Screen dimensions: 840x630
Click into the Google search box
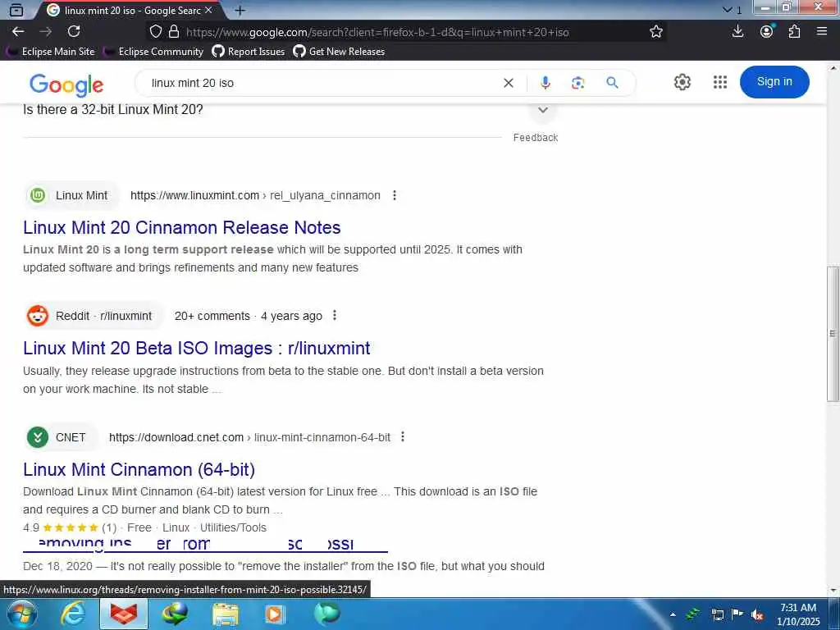pyautogui.click(x=322, y=83)
